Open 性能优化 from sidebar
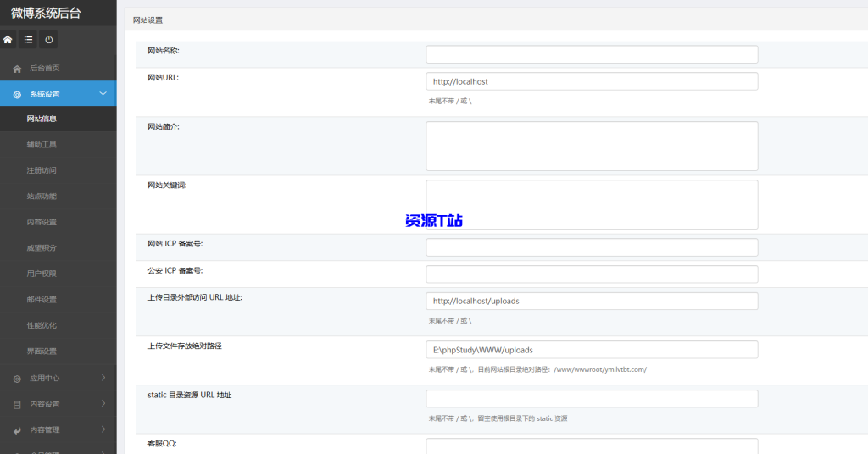 [42, 325]
